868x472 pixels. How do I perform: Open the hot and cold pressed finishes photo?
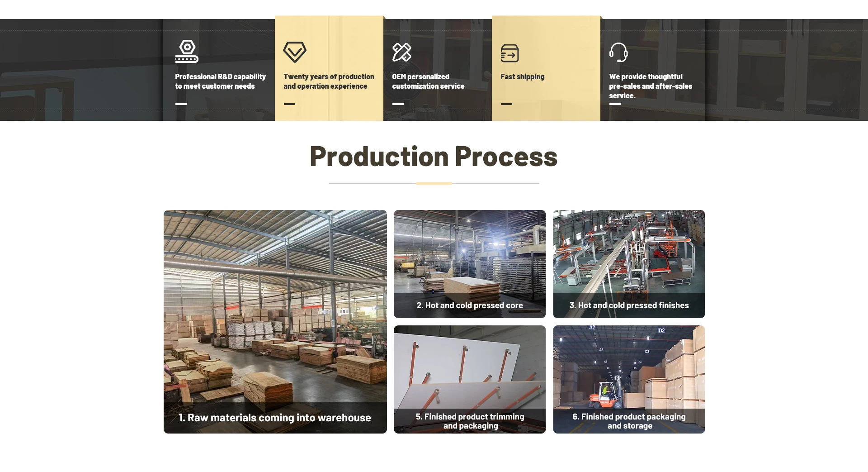(x=629, y=264)
